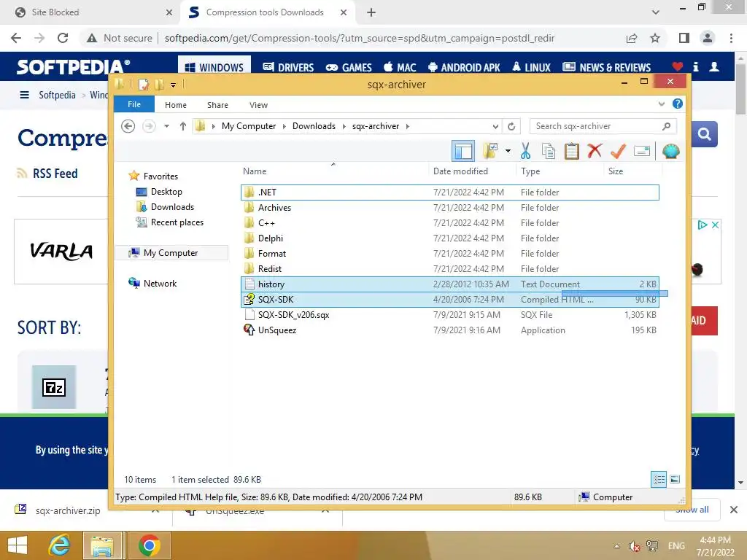
Task: Open Softpedia hamburger menu
Action: click(24, 95)
